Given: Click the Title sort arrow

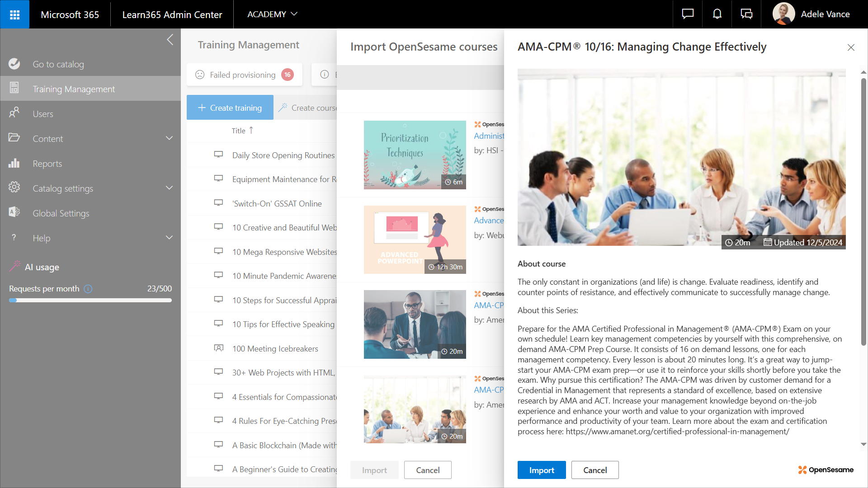Looking at the screenshot, I should (251, 130).
